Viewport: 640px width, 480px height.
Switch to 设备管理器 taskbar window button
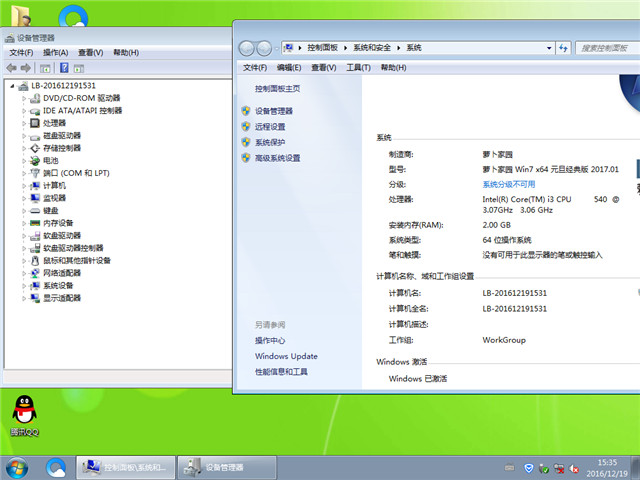[227, 468]
